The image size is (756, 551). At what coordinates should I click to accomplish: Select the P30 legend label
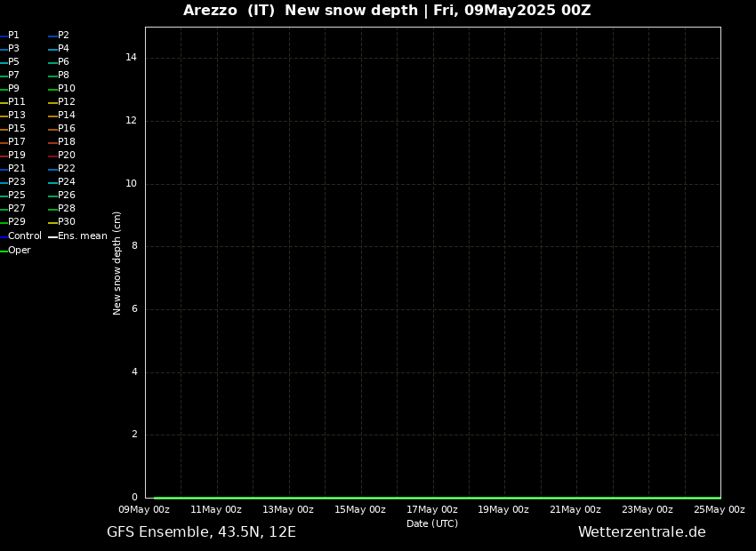(x=66, y=222)
